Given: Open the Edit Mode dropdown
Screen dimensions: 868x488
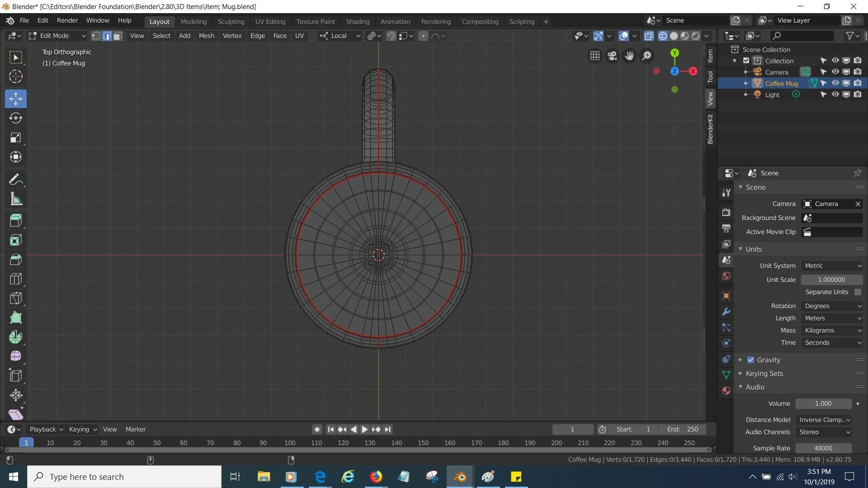Looking at the screenshot, I should pyautogui.click(x=57, y=36).
